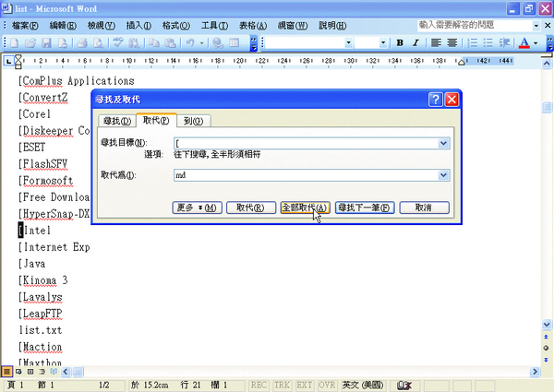Click 尋找下一筆(F) Find Next button
The image size is (554, 392).
pyautogui.click(x=365, y=208)
